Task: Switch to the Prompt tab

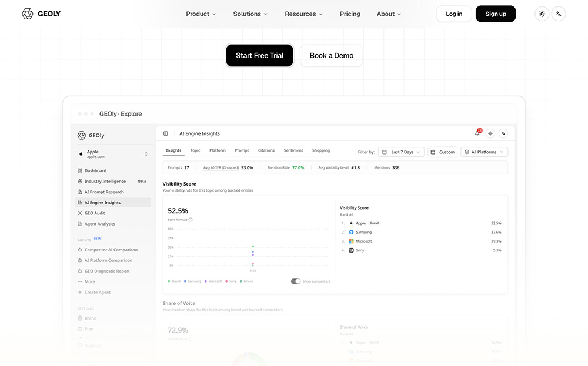Action: 242,150
